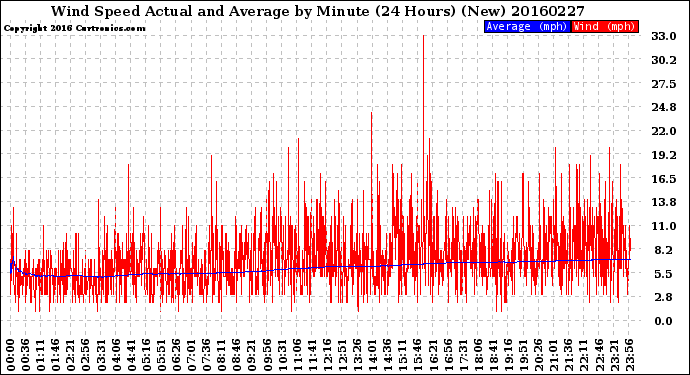Image resolution: width=690 pixels, height=375 pixels.
Task: Click the 15:46 time axis label
Action: (x=418, y=355)
